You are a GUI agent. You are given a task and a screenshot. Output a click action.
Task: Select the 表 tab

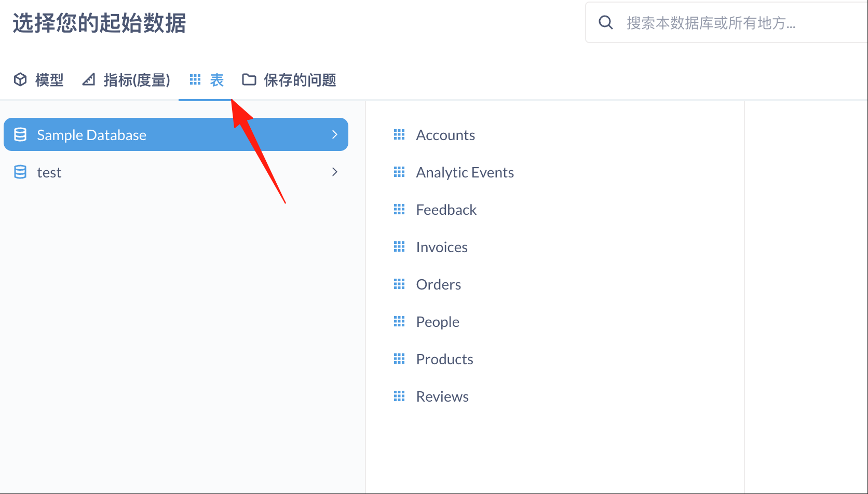[x=216, y=80]
